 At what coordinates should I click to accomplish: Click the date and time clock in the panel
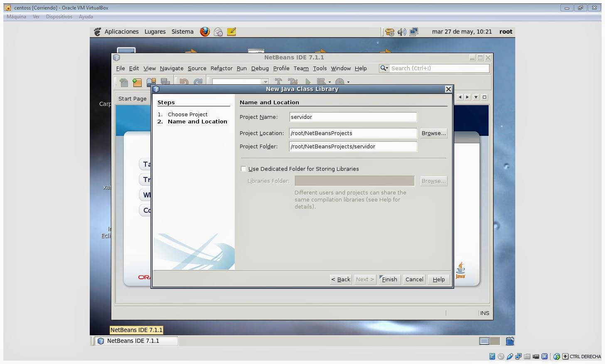tap(462, 32)
